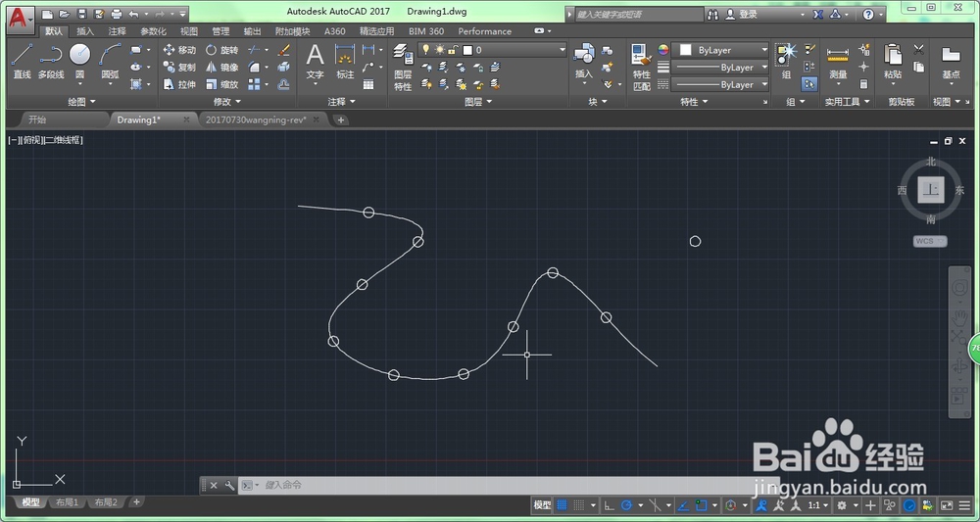Toggle snap mode in status bar
Screen dimensions: 980x522
pyautogui.click(x=579, y=505)
